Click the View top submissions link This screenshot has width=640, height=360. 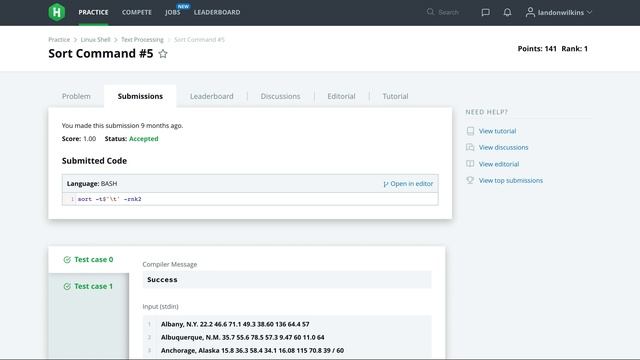[x=511, y=180]
